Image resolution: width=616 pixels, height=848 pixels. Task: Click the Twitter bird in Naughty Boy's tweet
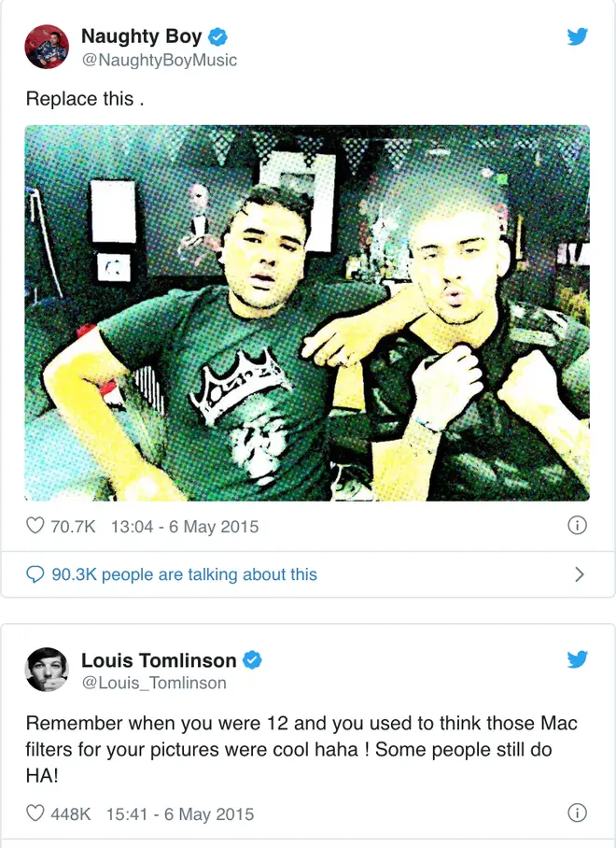577,36
